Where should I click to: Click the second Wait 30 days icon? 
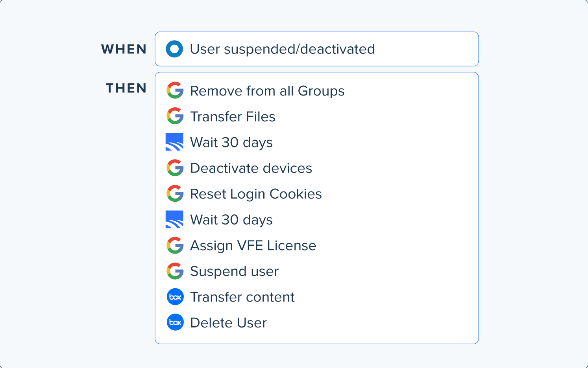coord(174,219)
